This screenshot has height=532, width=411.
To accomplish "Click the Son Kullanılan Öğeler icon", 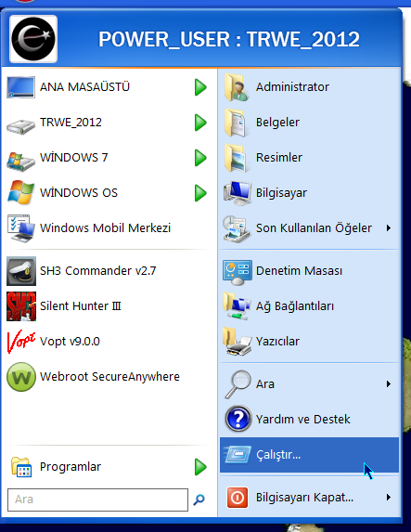I will tap(237, 228).
